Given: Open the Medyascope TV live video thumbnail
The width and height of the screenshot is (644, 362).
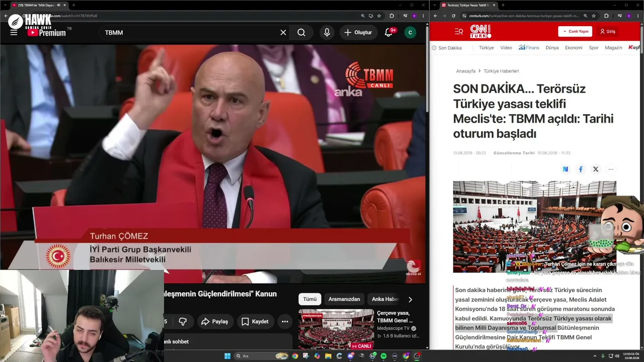Looking at the screenshot, I should (x=336, y=330).
